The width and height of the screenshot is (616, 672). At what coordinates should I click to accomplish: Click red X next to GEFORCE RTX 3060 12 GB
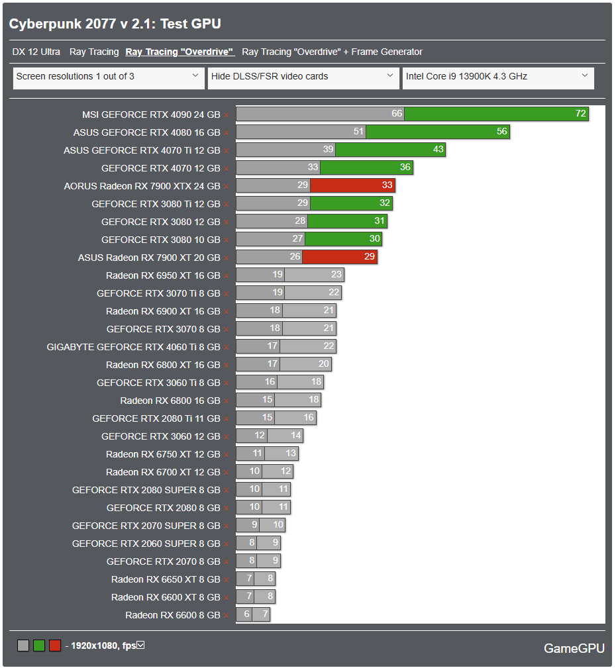click(227, 437)
